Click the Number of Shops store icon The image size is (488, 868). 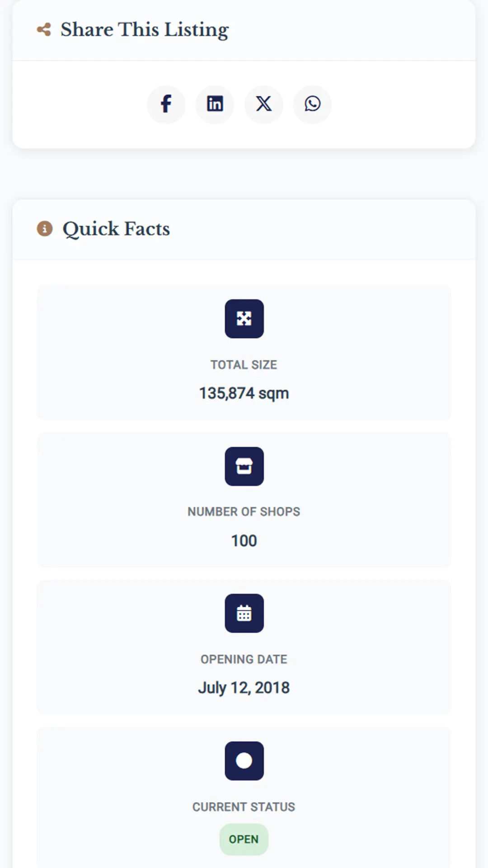point(244,466)
